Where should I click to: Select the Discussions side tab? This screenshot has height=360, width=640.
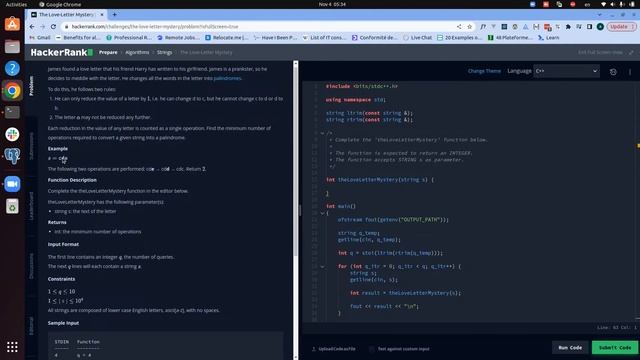31,266
